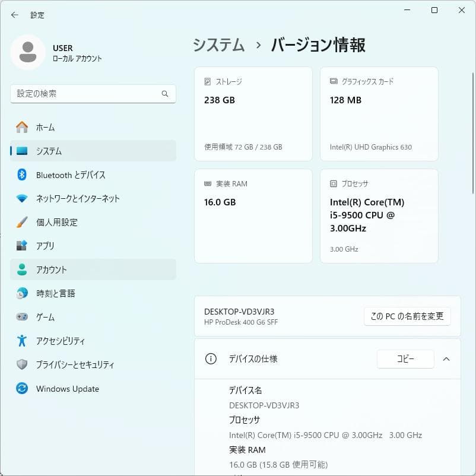Select the Bluetooth とデバイス sidebar icon
The width and height of the screenshot is (476, 476).
[23, 174]
